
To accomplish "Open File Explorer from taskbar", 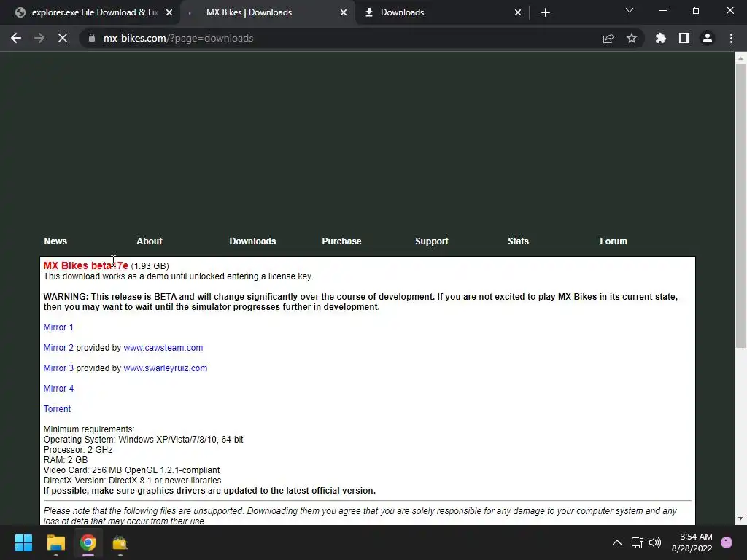I will coord(55,542).
